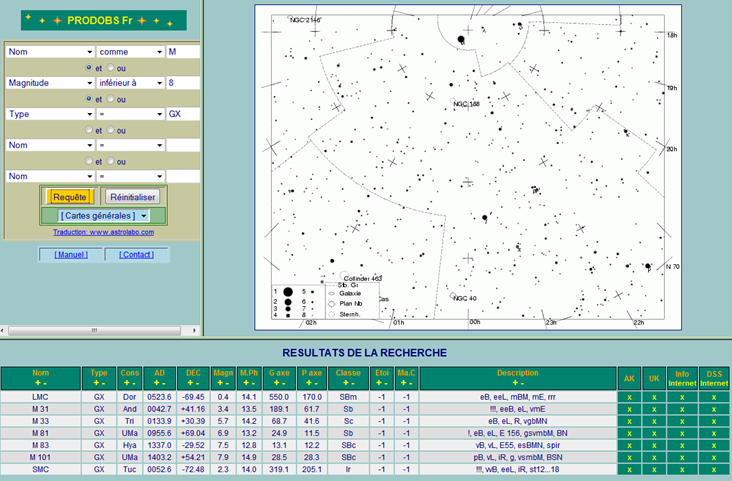Open Info Internet x for LMC row
732x481 pixels.
tap(682, 397)
